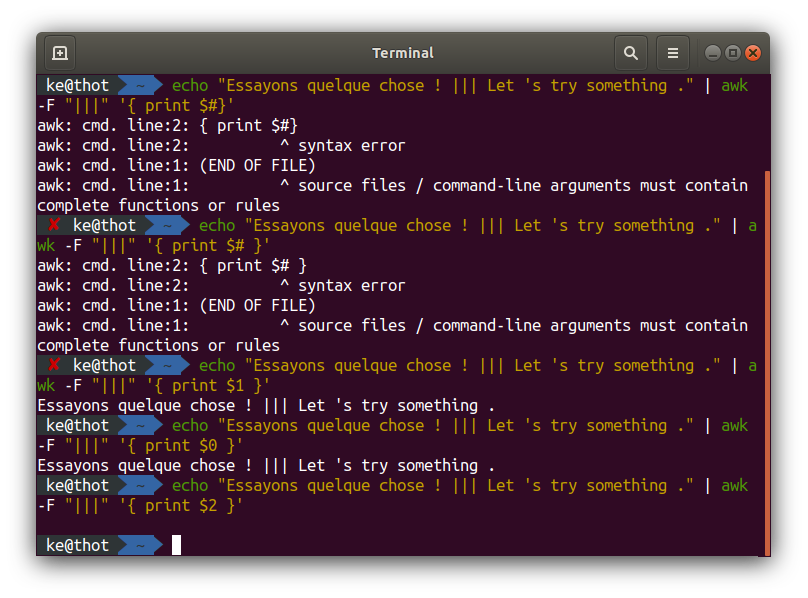Click the red X before the $1 command
Image resolution: width=808 pixels, height=598 pixels.
click(54, 365)
